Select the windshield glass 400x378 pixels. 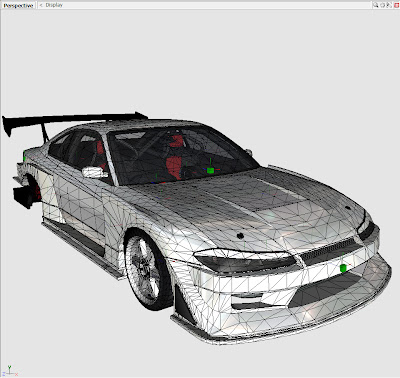pos(182,155)
